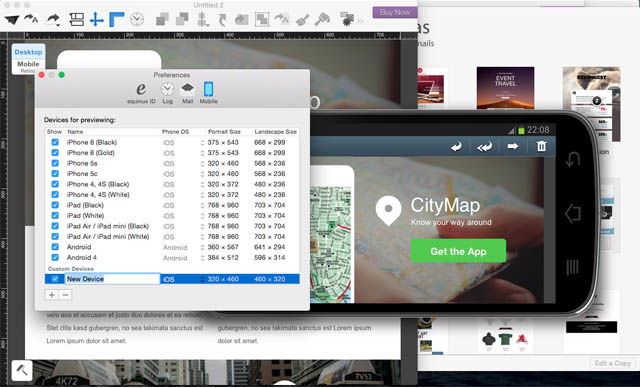The image size is (640, 388).
Task: Toggle the blue crosshair guides icon
Action: tap(97, 19)
